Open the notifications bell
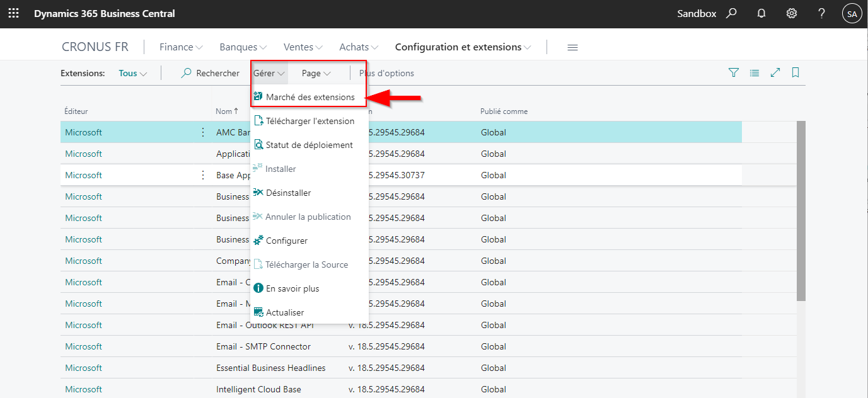The height and width of the screenshot is (398, 868). pos(761,13)
